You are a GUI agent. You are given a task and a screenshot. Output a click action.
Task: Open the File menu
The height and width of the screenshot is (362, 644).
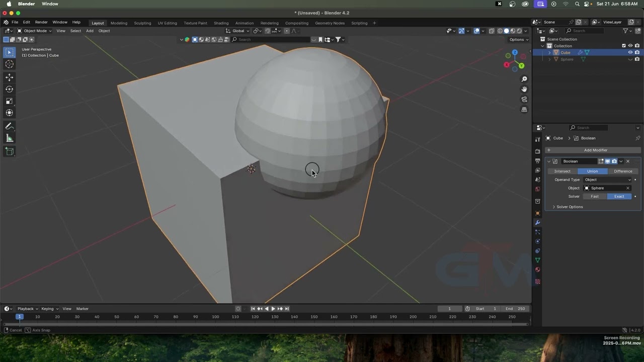(x=15, y=23)
